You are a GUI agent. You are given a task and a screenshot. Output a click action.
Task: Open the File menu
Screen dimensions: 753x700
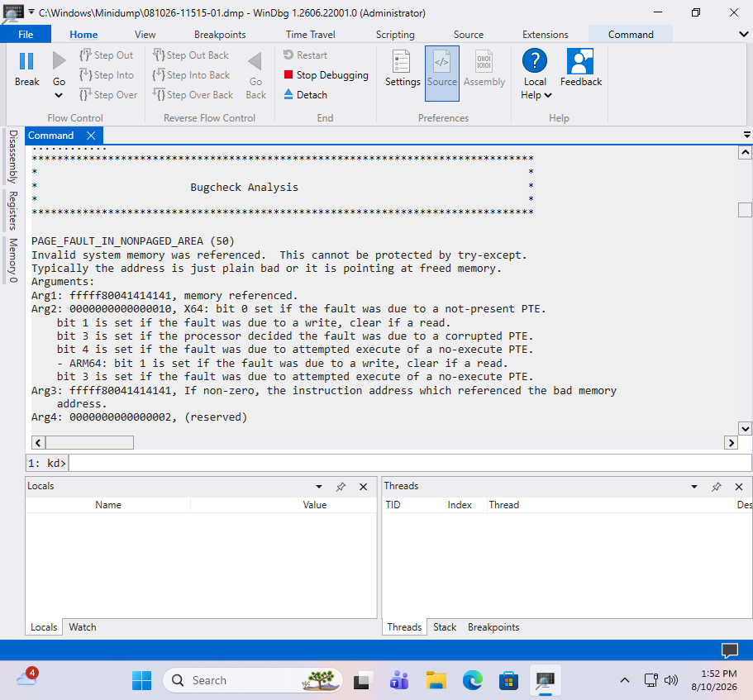(26, 34)
